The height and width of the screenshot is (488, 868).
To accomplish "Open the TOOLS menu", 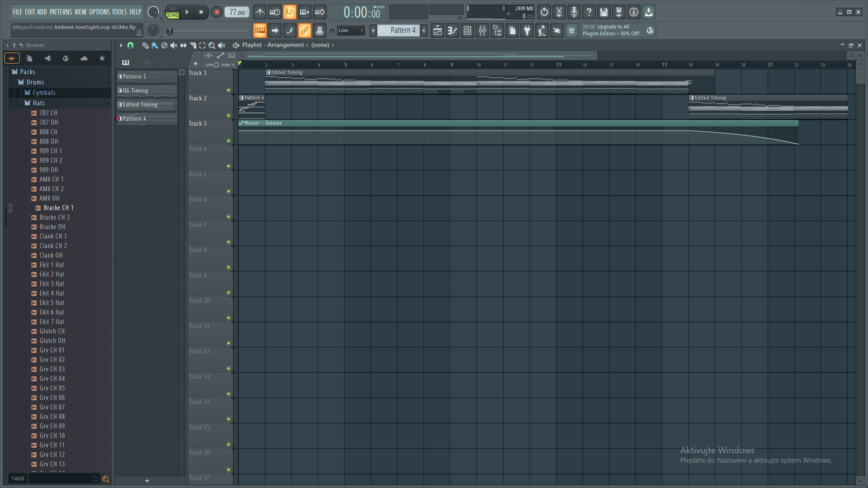I will 119,12.
